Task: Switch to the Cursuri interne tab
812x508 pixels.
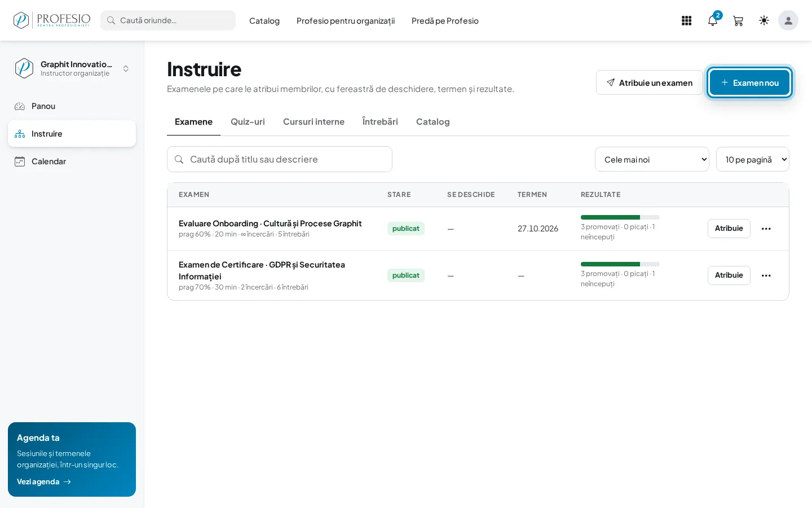Action: [x=314, y=122]
